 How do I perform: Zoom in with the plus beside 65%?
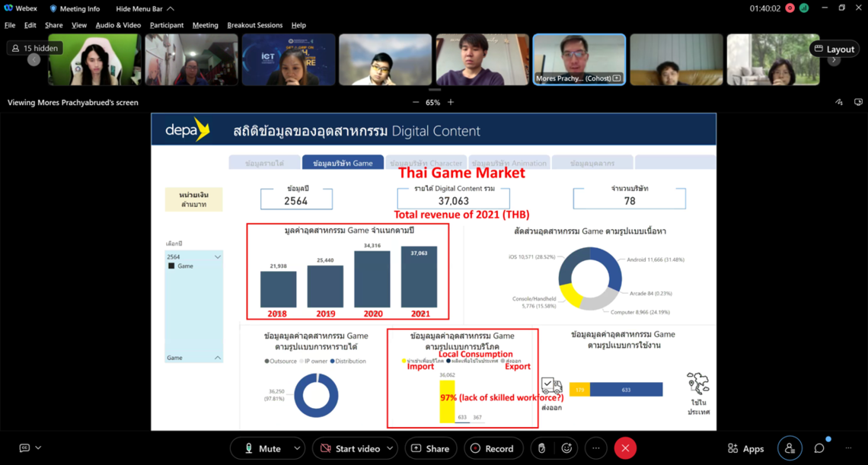pyautogui.click(x=451, y=102)
